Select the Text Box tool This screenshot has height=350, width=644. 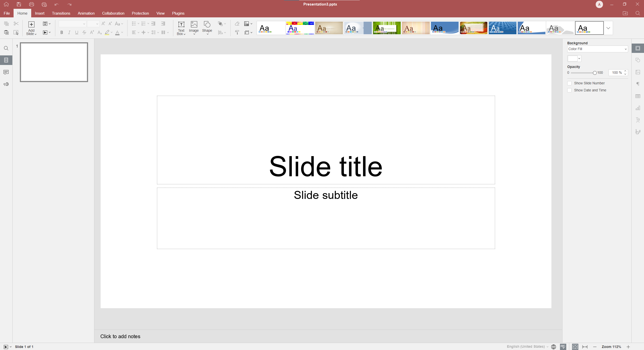[x=181, y=28]
